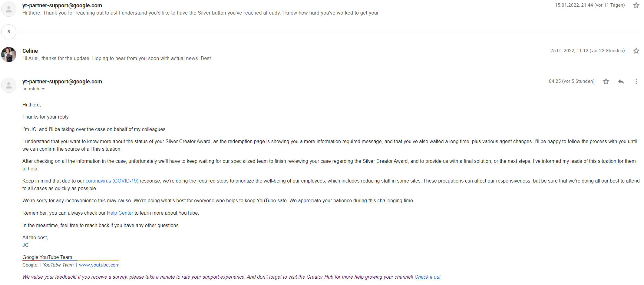
Task: Visit the www.youtube.com link
Action: pyautogui.click(x=99, y=265)
